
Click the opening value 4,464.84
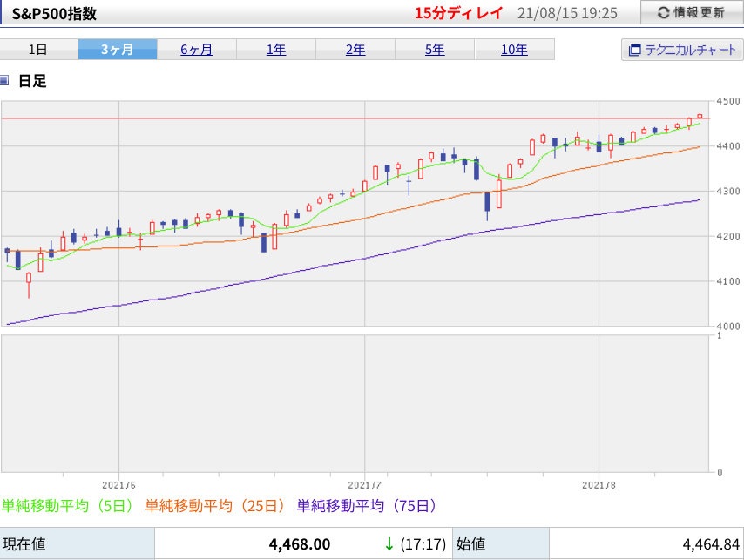point(711,544)
